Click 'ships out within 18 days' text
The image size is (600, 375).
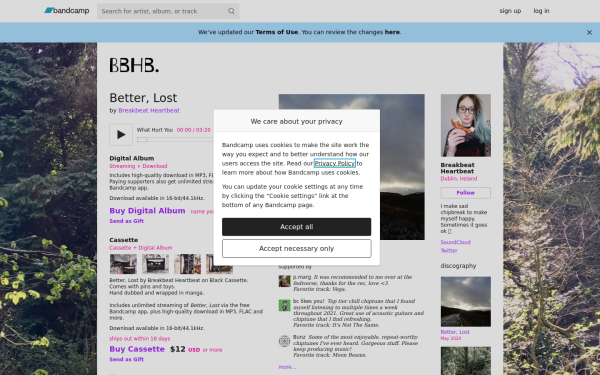[140, 339]
